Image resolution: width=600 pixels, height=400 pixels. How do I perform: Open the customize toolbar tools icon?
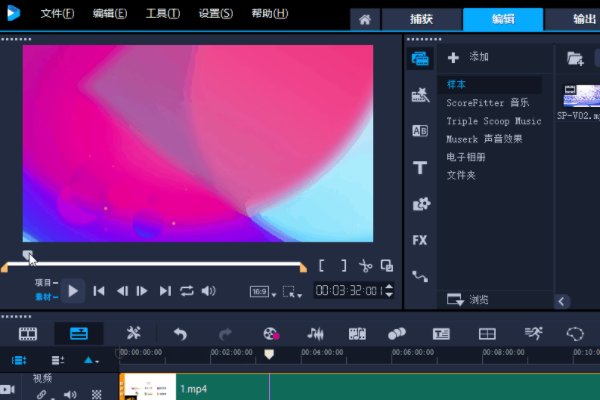point(134,333)
